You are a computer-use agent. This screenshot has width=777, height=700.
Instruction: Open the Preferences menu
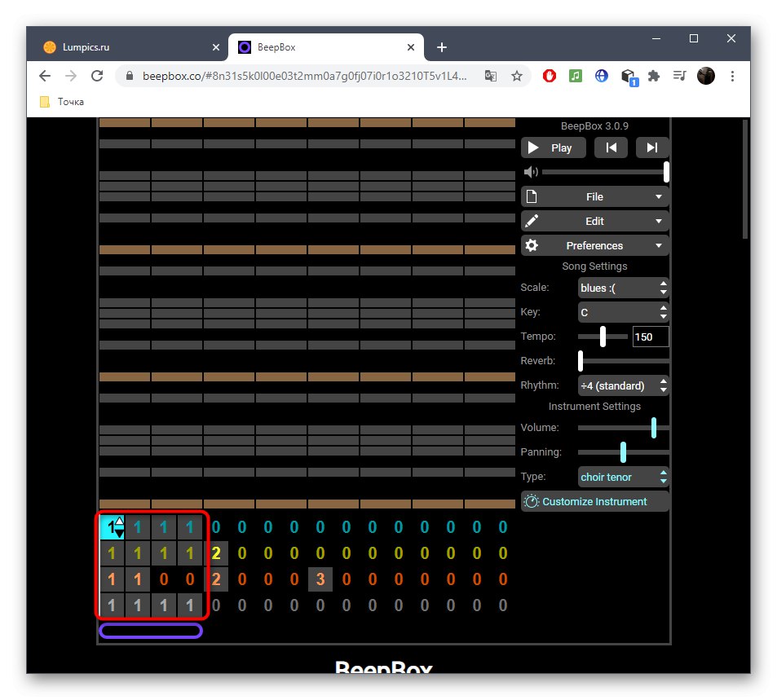(594, 246)
